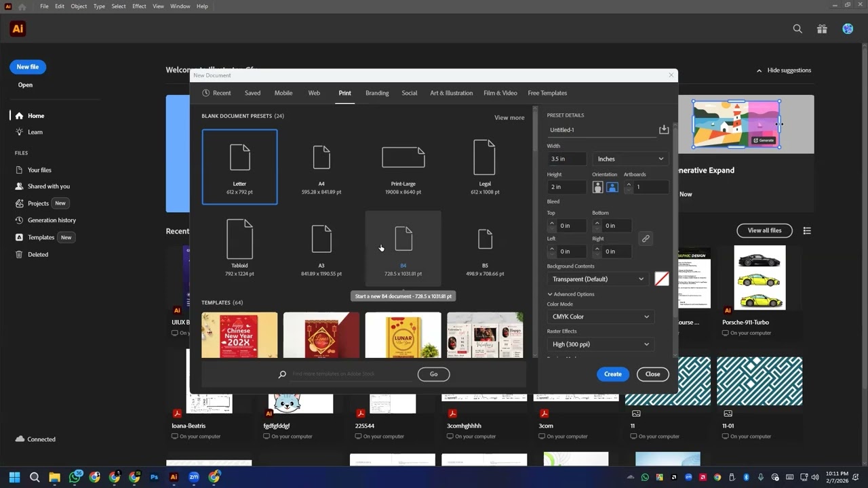The image size is (868, 488).
Task: Click the View more presets link
Action: tap(509, 117)
